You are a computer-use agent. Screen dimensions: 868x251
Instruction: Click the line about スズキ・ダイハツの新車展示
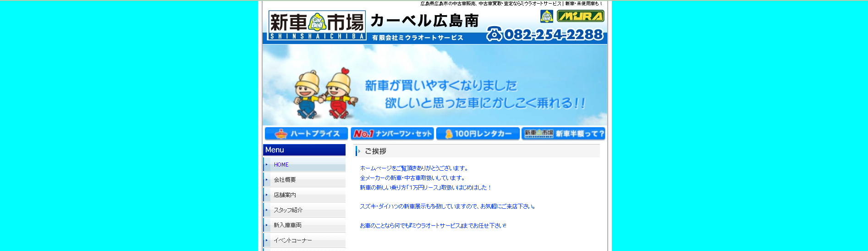pyautogui.click(x=448, y=206)
